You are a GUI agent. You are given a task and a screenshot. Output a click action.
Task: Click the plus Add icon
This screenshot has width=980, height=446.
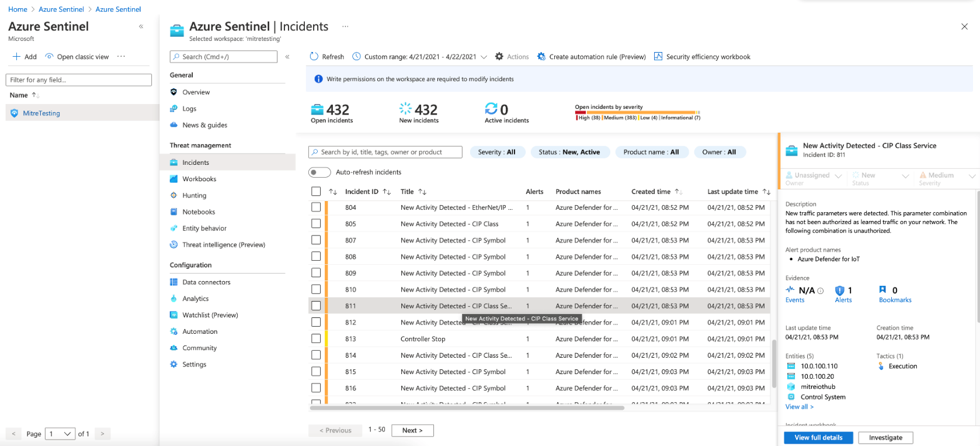pos(16,57)
